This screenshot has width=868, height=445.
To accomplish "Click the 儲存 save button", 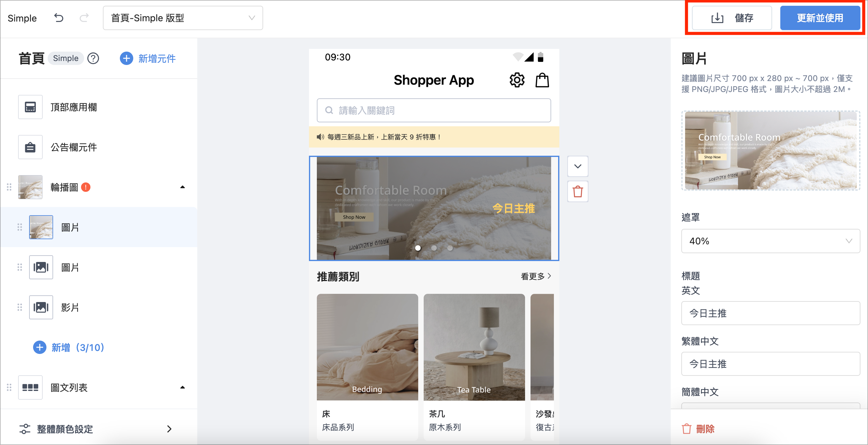I will 731,18.
